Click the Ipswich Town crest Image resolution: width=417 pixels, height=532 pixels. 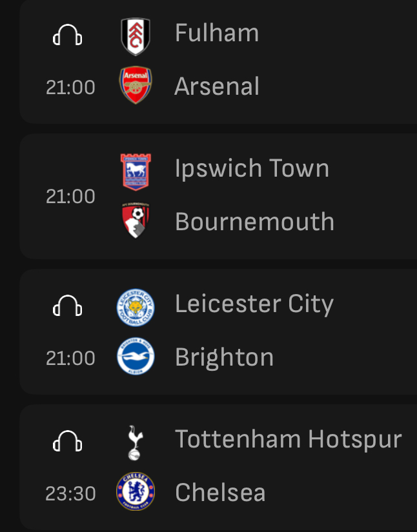[x=136, y=172]
